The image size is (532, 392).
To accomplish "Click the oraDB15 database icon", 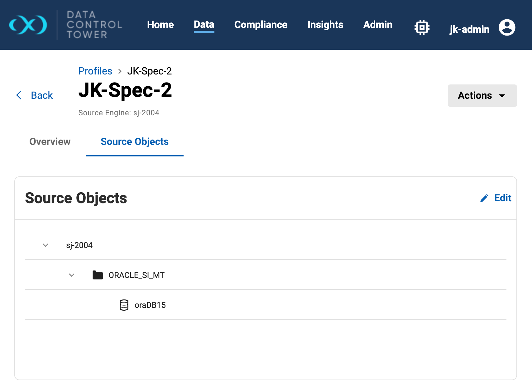I will pos(124,305).
